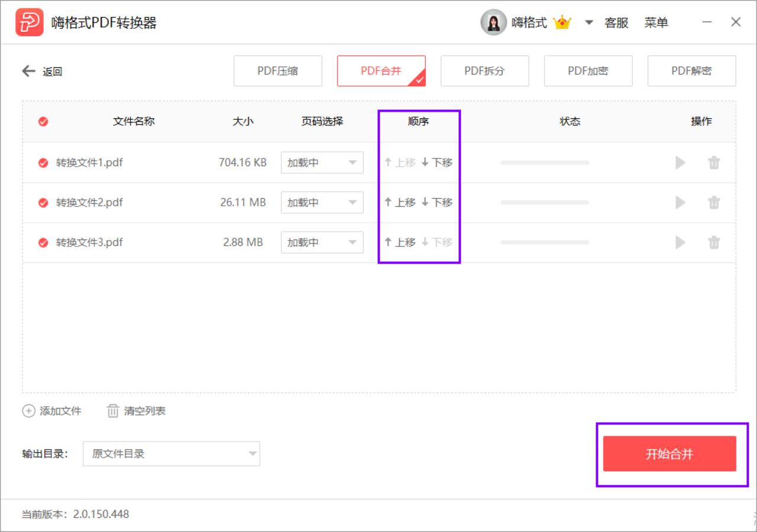Screen dimensions: 757x532
Task: Move 转换文件1.pdf down with 下移
Action: point(437,163)
